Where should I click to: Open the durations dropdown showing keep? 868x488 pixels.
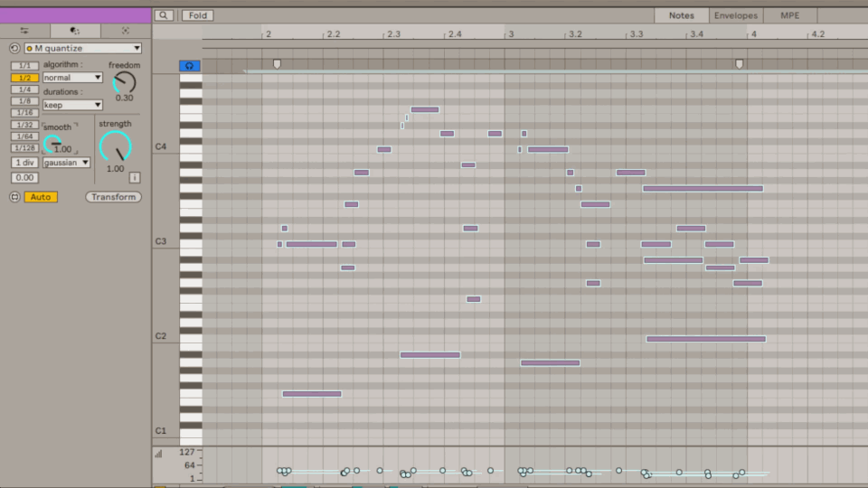[72, 105]
